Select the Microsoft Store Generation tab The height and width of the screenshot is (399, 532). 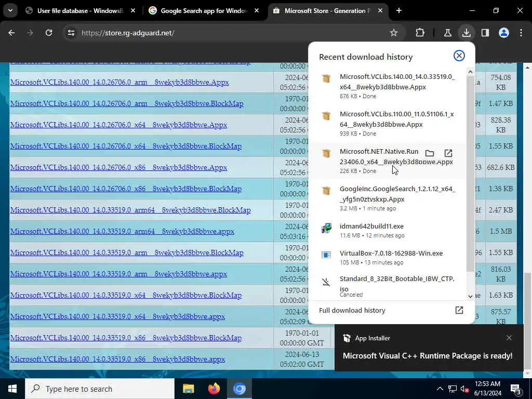coord(328,11)
